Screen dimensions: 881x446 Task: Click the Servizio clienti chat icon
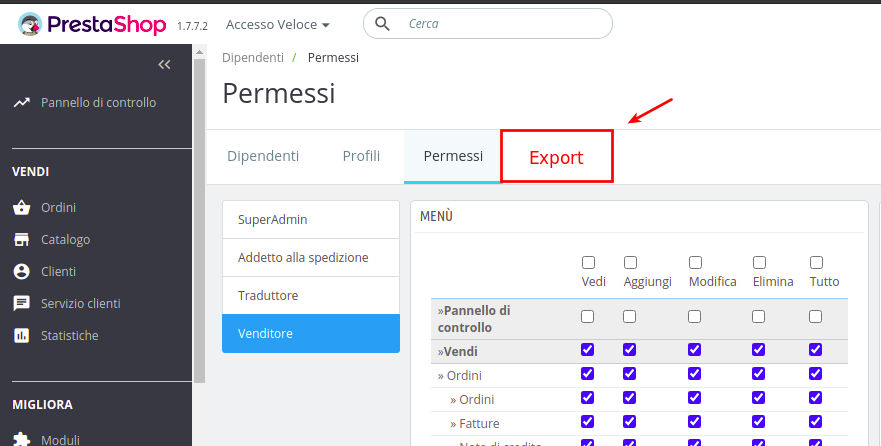pyautogui.click(x=21, y=303)
